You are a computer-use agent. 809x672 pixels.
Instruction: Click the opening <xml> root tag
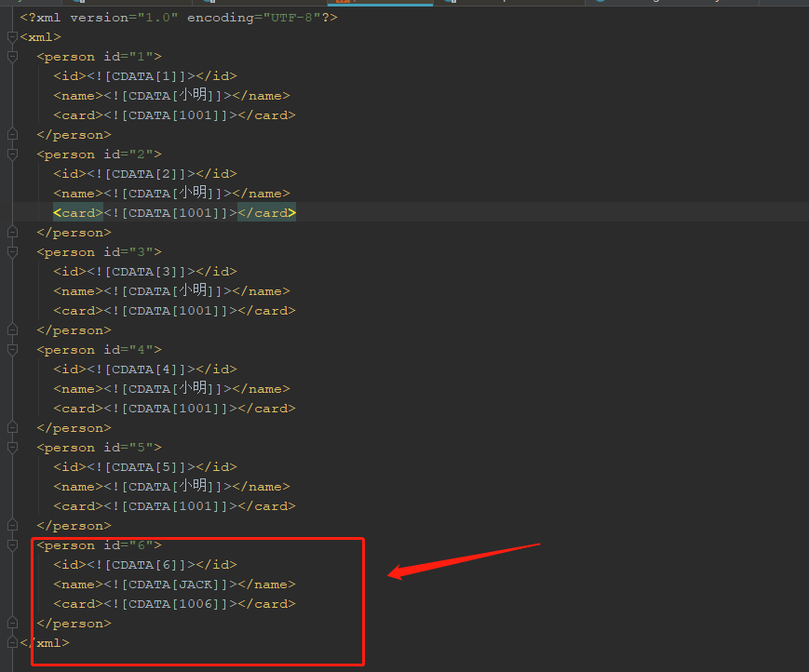click(x=40, y=37)
